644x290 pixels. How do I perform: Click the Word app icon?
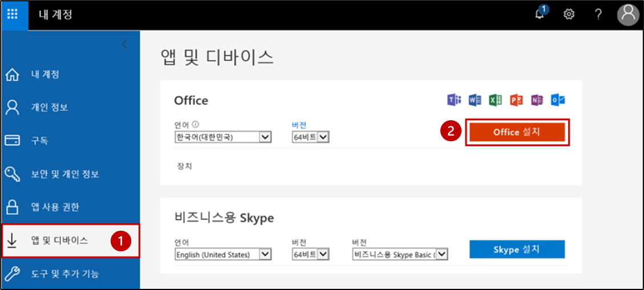[475, 100]
